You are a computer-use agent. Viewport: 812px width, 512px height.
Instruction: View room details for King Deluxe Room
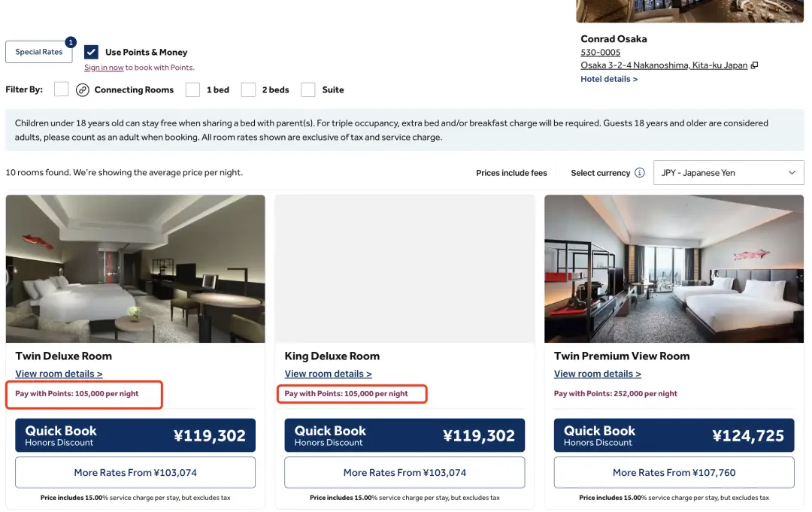[x=328, y=374]
